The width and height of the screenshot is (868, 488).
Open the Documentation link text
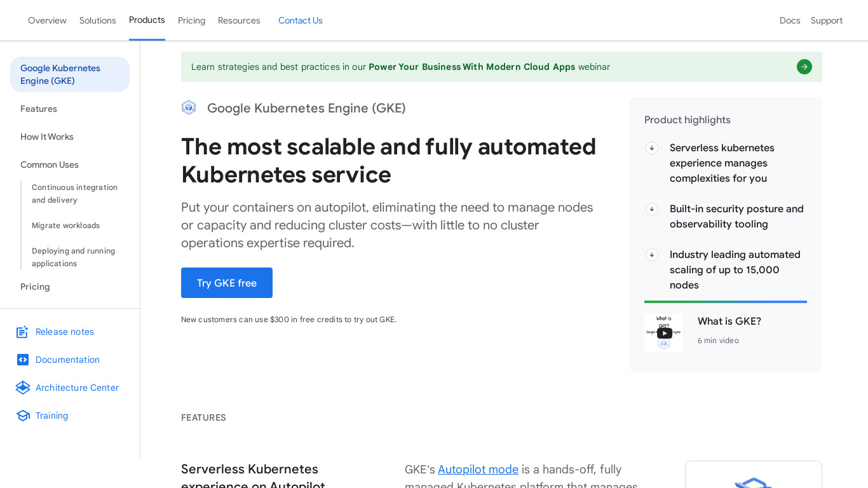67,360
